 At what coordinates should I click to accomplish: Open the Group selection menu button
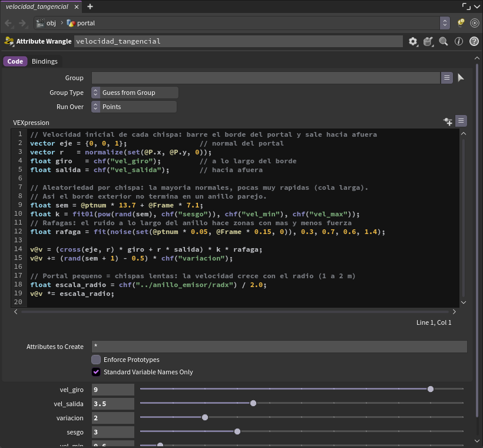pyautogui.click(x=447, y=78)
